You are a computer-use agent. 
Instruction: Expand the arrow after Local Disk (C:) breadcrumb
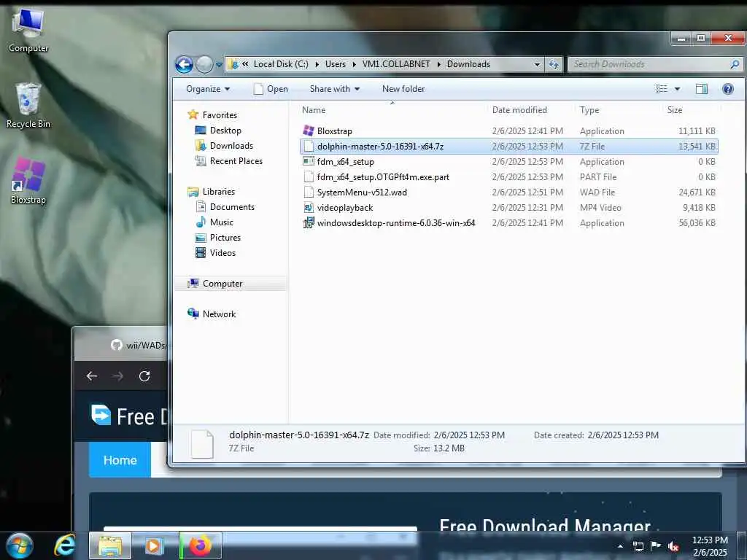pos(317,64)
